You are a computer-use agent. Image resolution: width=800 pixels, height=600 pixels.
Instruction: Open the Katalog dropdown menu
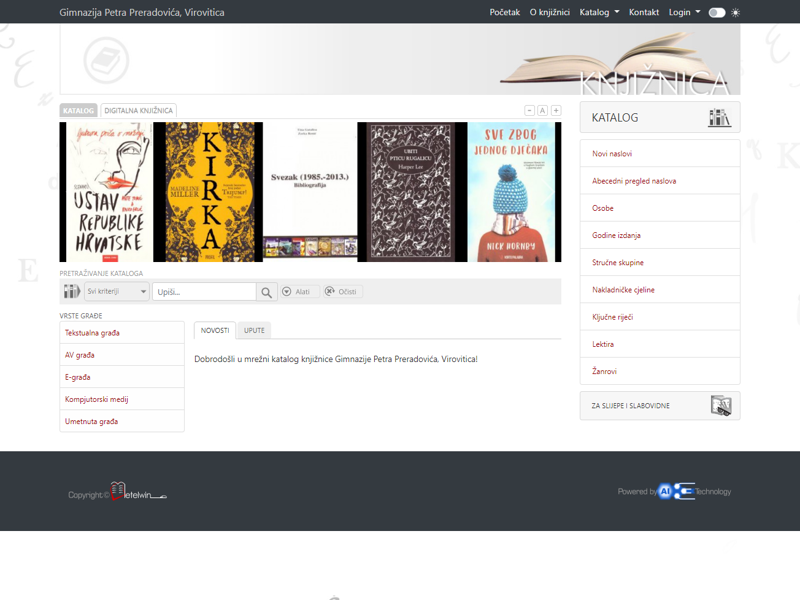(x=599, y=12)
